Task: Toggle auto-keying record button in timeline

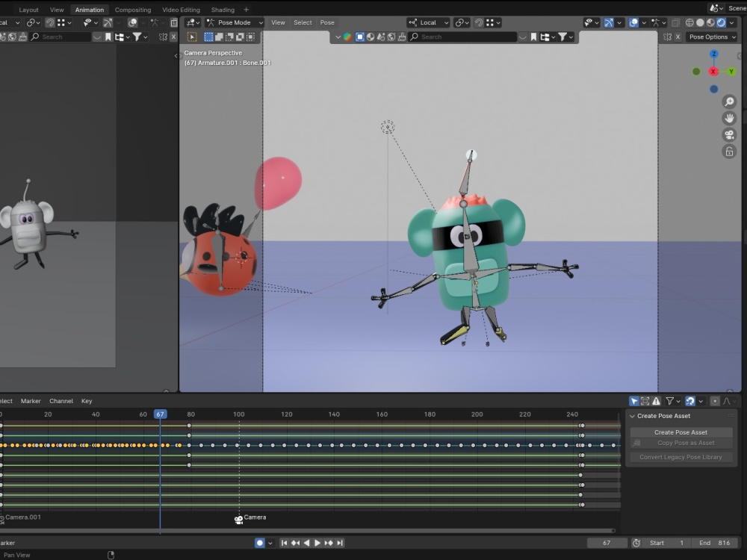Action: point(260,543)
